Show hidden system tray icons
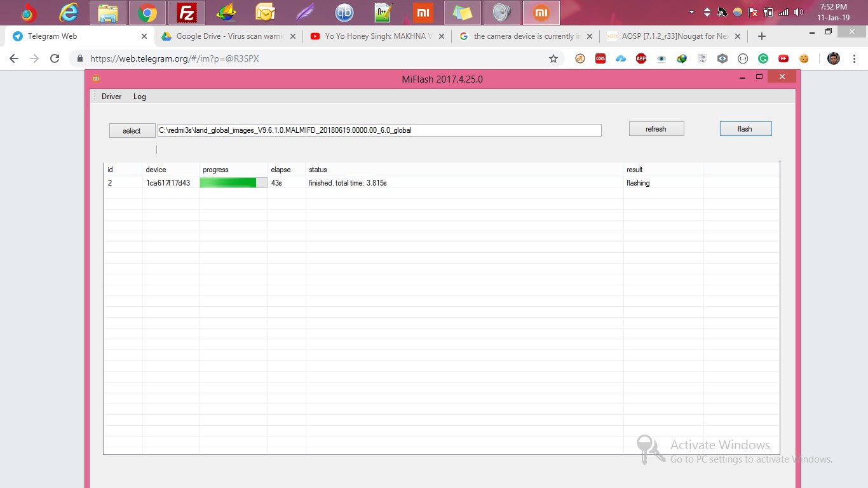Viewport: 868px width, 488px height. coord(692,12)
